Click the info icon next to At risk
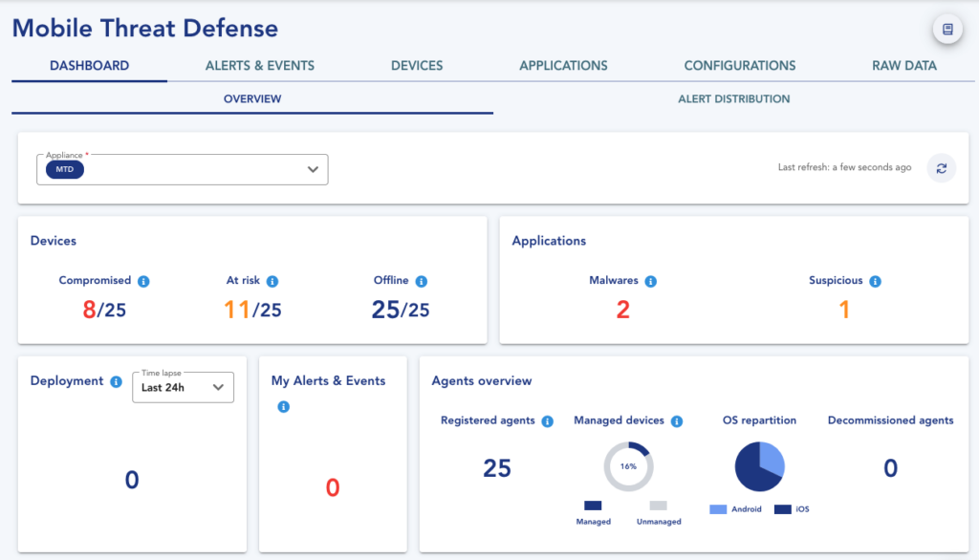Screen dimensions: 979x560 pyautogui.click(x=271, y=281)
